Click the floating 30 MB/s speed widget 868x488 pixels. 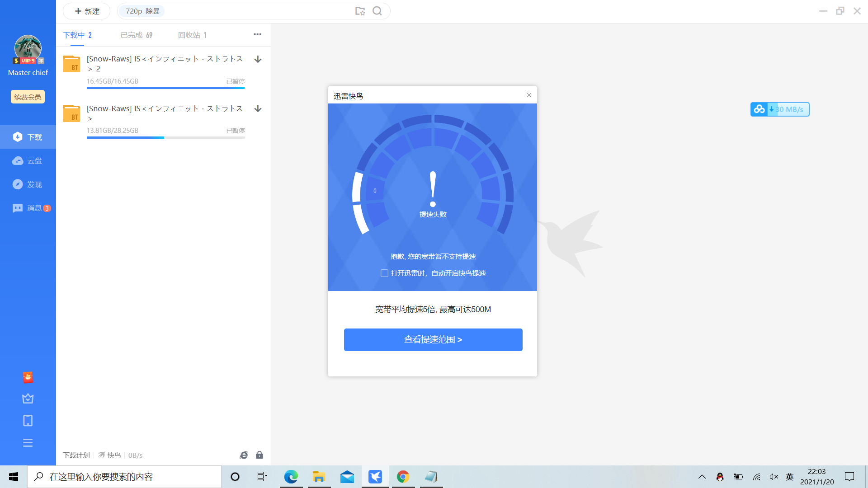pyautogui.click(x=780, y=109)
